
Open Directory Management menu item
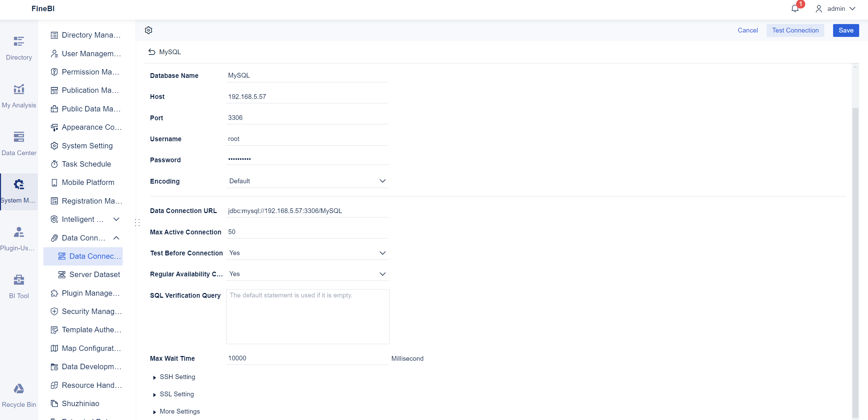(x=86, y=35)
